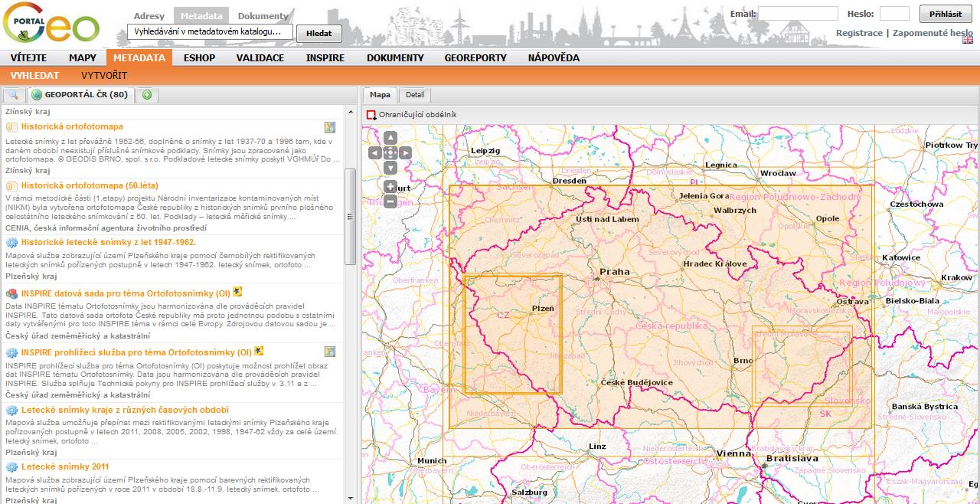The image size is (980, 504).
Task: Click INSPIRE badge of prohlížecí služba record
Action: click(x=260, y=351)
